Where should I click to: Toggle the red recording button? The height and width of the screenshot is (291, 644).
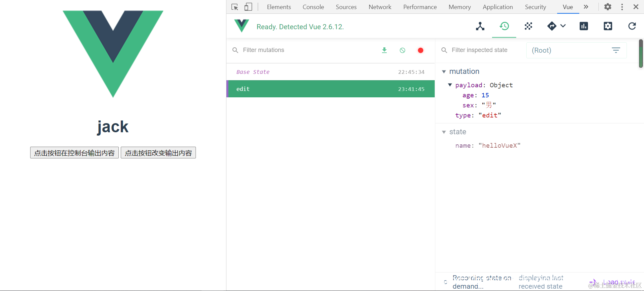pyautogui.click(x=421, y=50)
